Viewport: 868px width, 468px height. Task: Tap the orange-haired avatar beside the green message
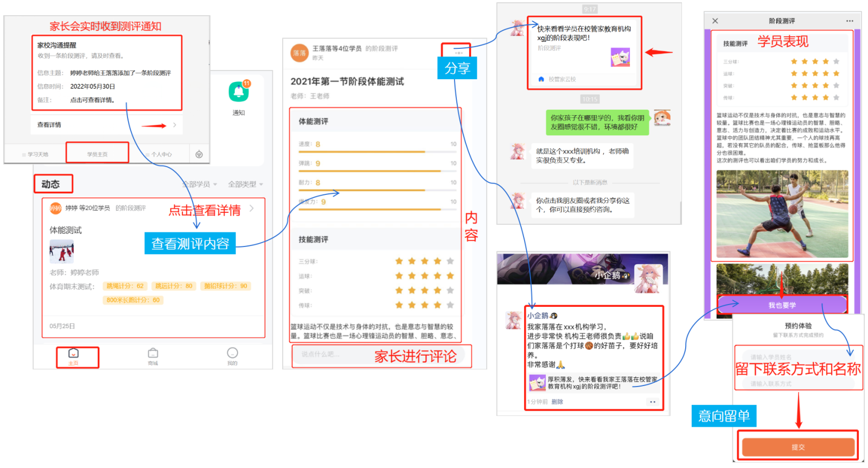click(x=662, y=118)
